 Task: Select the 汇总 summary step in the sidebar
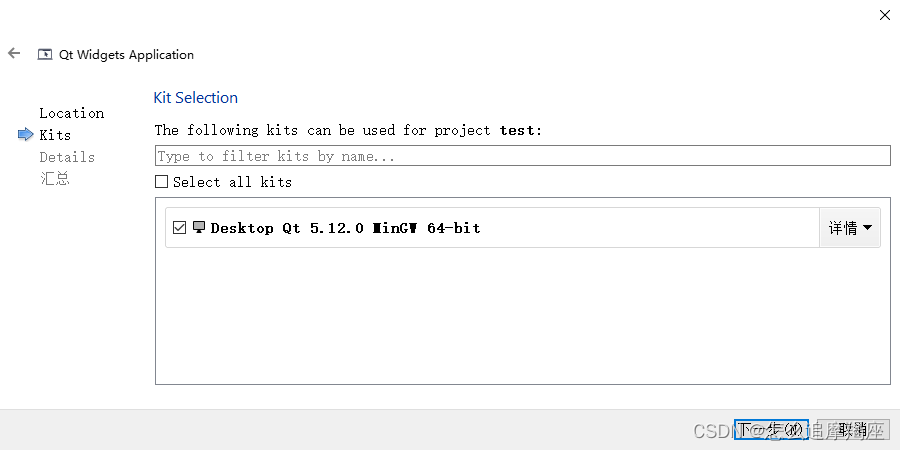(x=55, y=179)
